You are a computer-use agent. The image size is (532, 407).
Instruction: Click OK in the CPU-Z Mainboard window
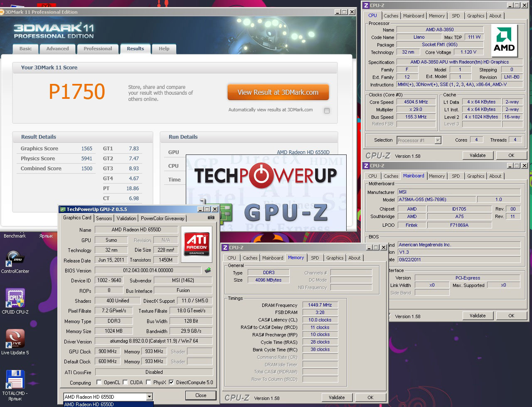point(511,316)
